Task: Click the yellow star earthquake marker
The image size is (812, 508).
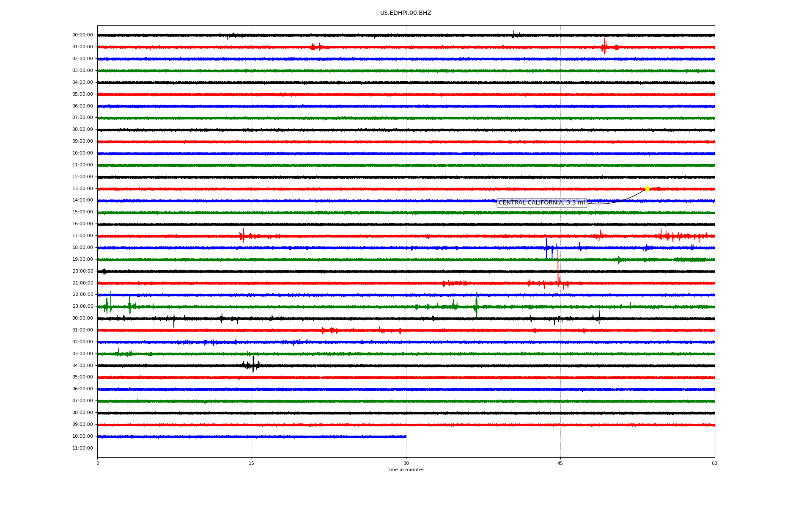Action: [x=647, y=188]
